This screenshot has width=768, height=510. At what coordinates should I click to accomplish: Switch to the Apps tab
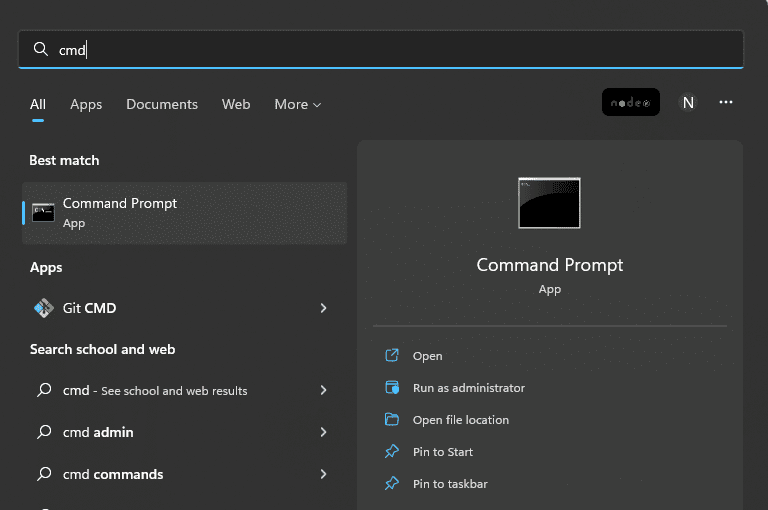point(86,104)
